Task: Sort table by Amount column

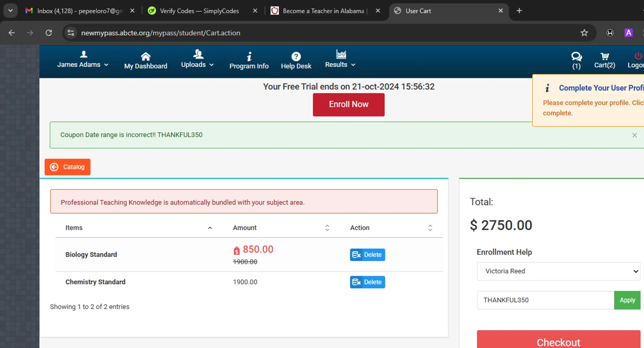Action: [x=281, y=228]
